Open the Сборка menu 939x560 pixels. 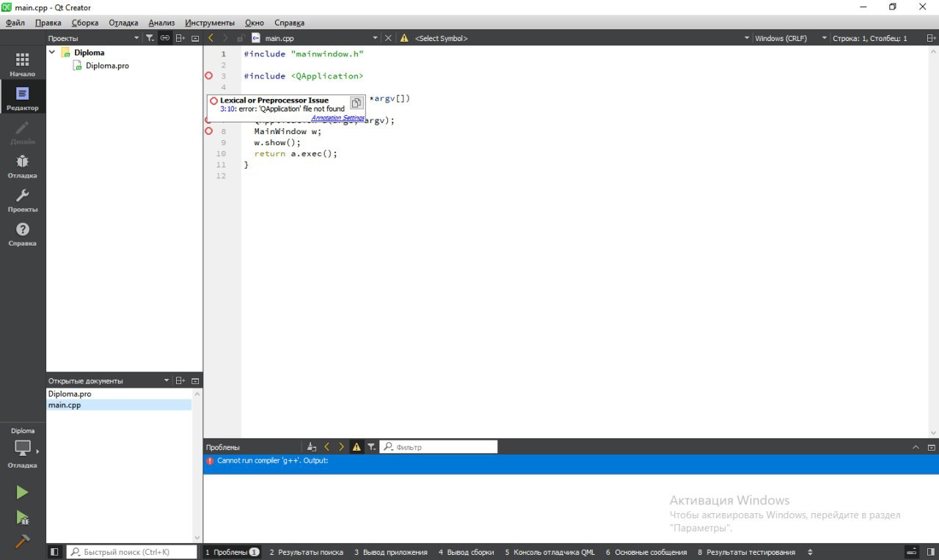tap(85, 23)
